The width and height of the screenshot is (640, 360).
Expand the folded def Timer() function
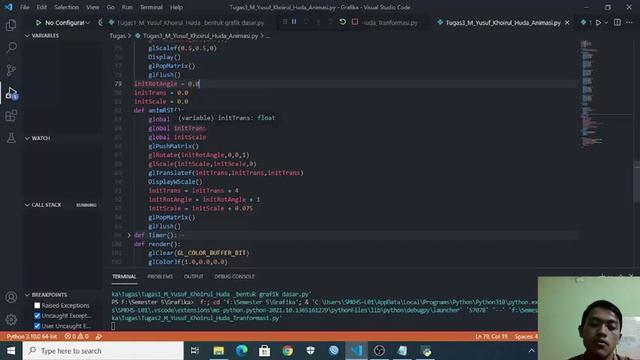[129, 235]
